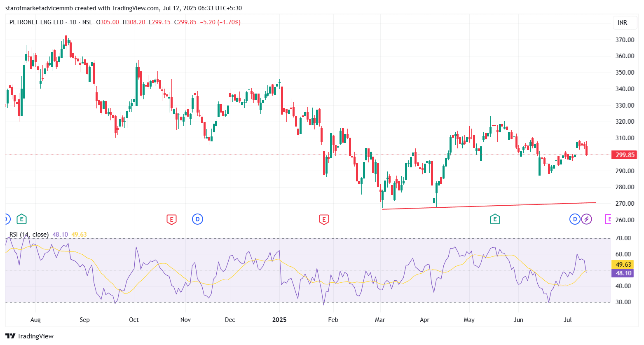Click the Nov label on time axis
This screenshot has height=345, width=644.
pos(186,320)
